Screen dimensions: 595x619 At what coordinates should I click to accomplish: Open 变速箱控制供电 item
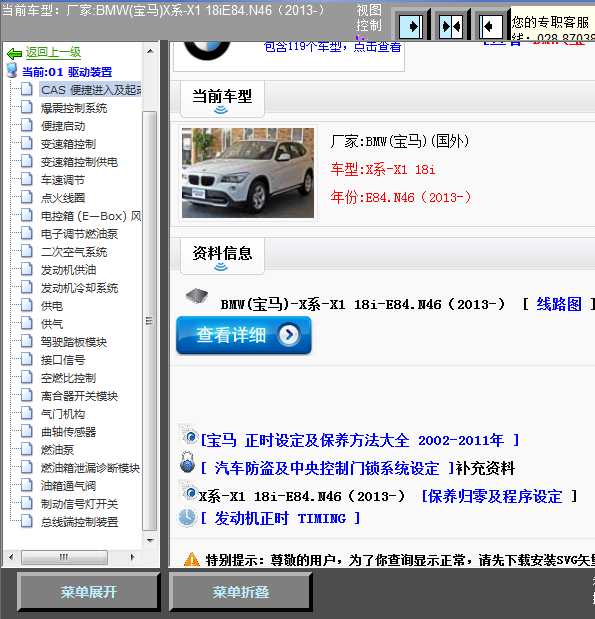coord(79,162)
